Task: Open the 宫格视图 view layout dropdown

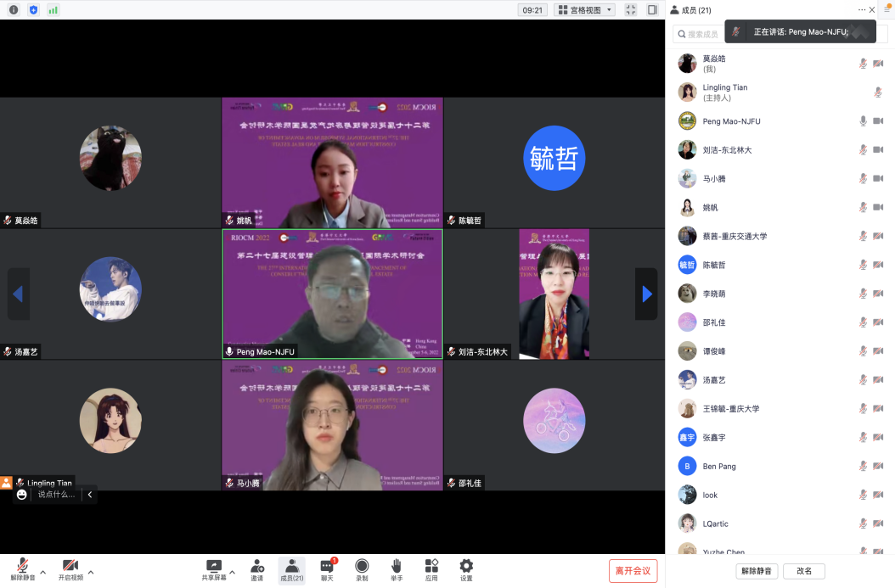Action: (584, 10)
